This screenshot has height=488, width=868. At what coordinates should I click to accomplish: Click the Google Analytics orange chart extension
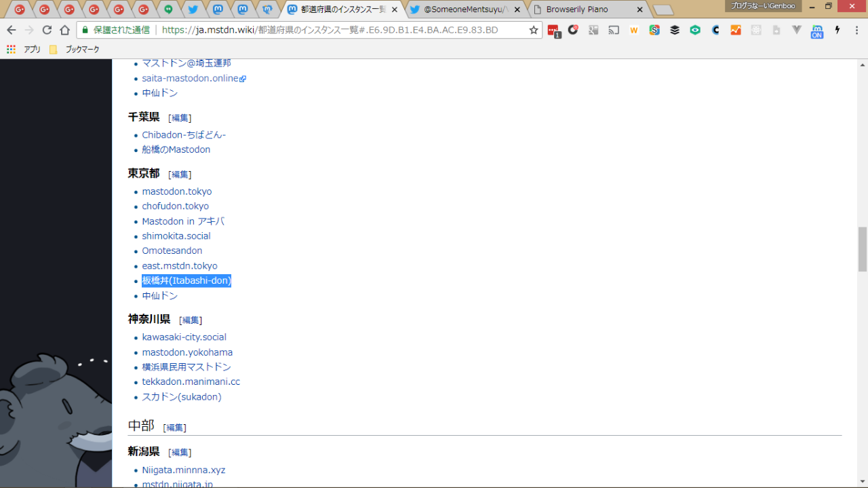click(x=736, y=30)
